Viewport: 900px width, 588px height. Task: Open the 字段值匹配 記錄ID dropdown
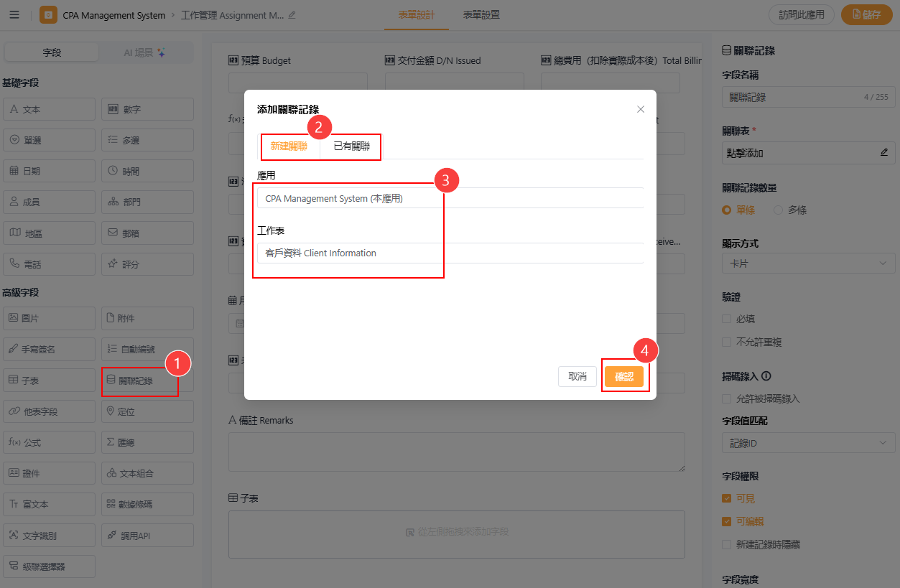pyautogui.click(x=809, y=444)
